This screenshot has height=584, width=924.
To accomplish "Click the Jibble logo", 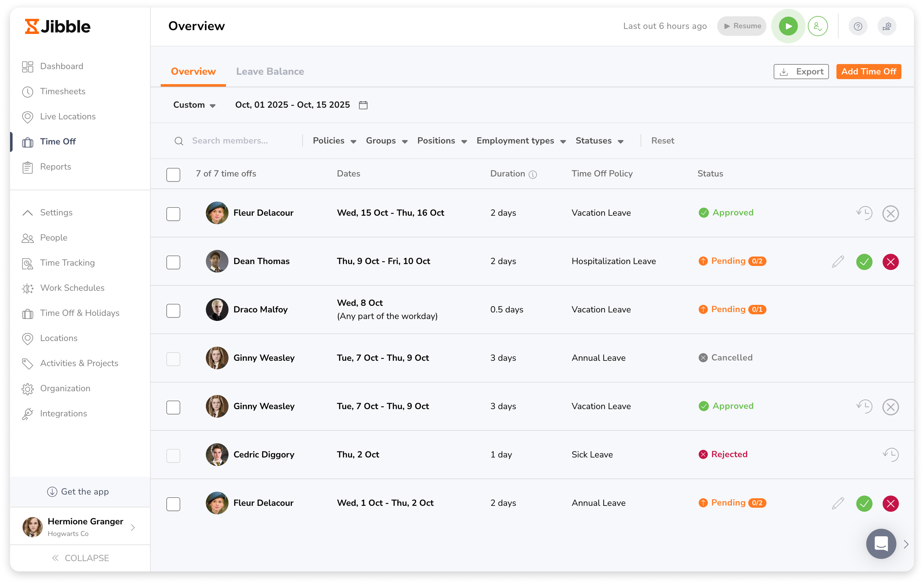I will coord(57,26).
